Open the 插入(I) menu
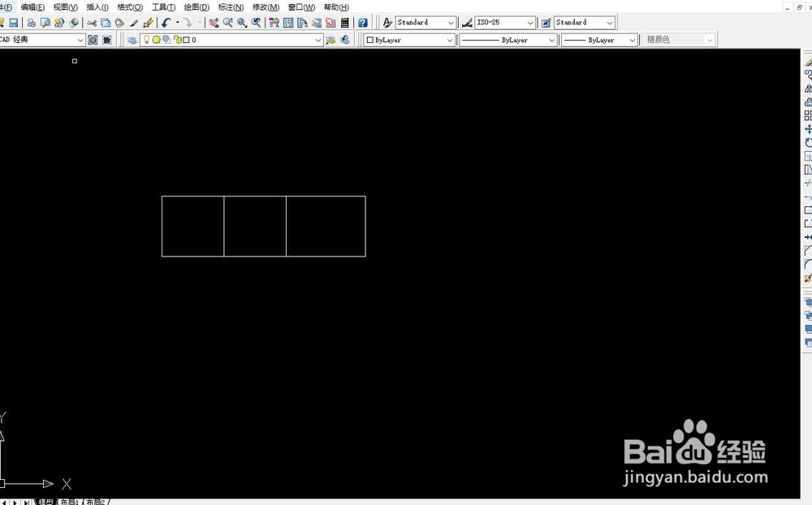This screenshot has width=812, height=505. tap(97, 7)
